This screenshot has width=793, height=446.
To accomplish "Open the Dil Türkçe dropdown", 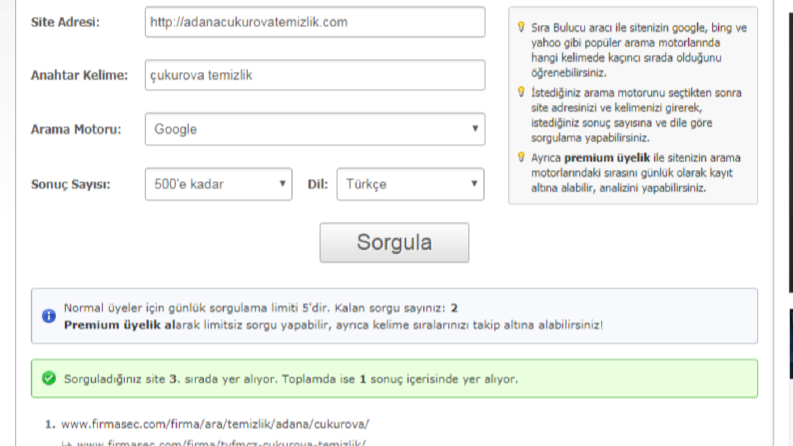I will pos(410,184).
